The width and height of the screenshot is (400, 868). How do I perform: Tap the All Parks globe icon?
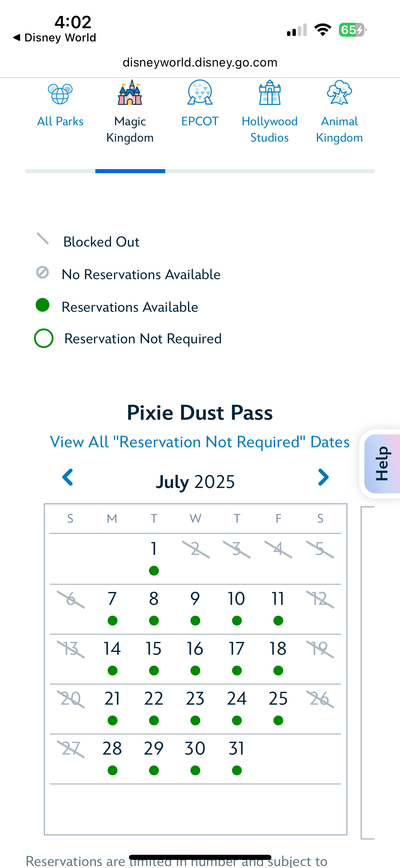pyautogui.click(x=60, y=94)
